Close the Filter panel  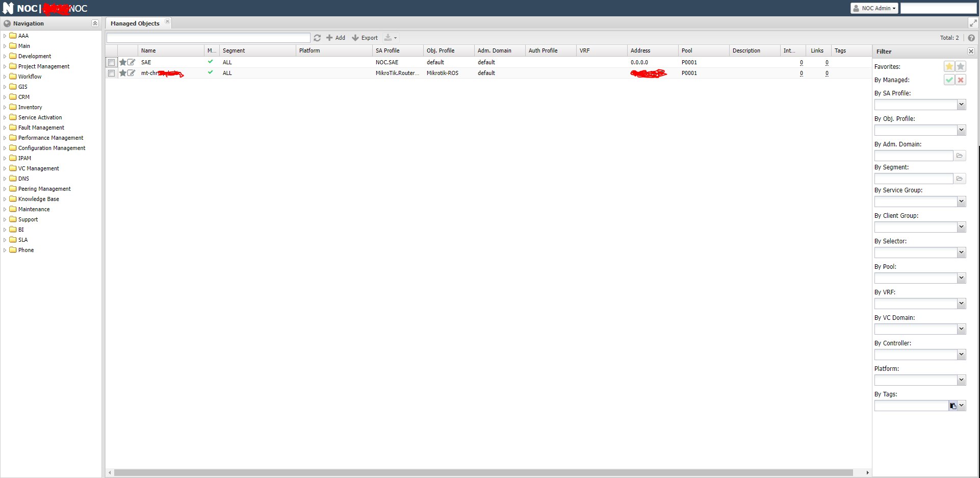click(971, 52)
